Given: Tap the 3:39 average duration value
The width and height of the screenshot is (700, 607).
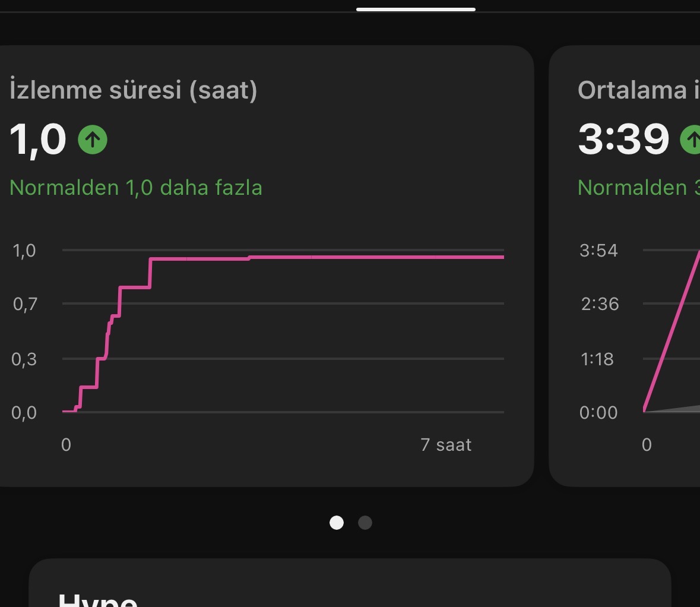Looking at the screenshot, I should 623,140.
